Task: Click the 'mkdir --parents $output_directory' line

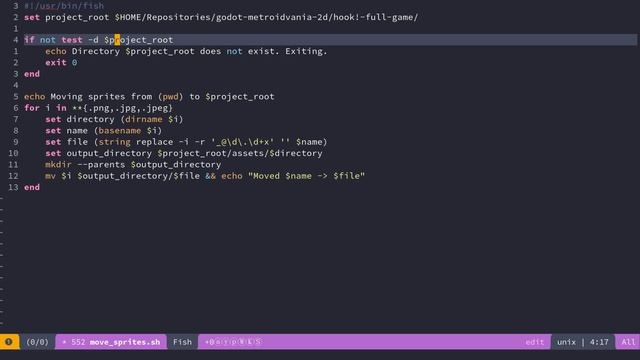Action: pyautogui.click(x=133, y=164)
